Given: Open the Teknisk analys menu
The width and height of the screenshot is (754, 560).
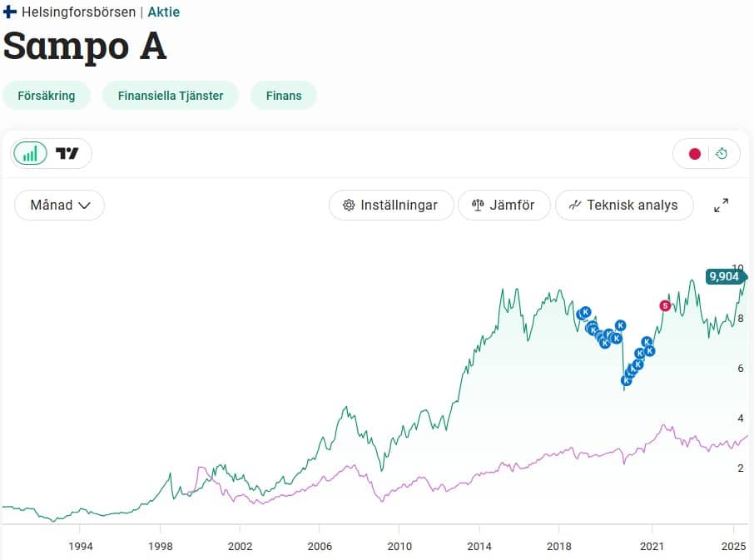Looking at the screenshot, I should click(624, 205).
